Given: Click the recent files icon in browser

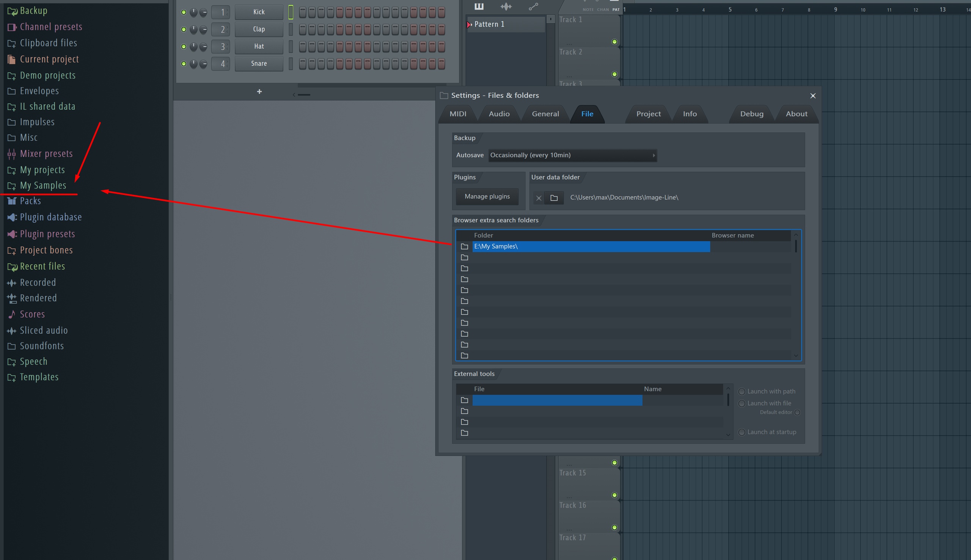Looking at the screenshot, I should 11,266.
